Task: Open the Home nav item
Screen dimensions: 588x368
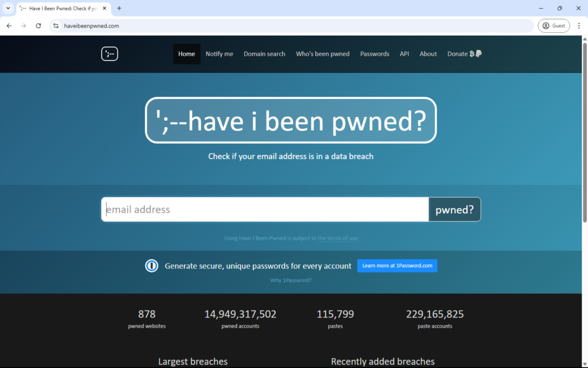Action: [x=187, y=54]
